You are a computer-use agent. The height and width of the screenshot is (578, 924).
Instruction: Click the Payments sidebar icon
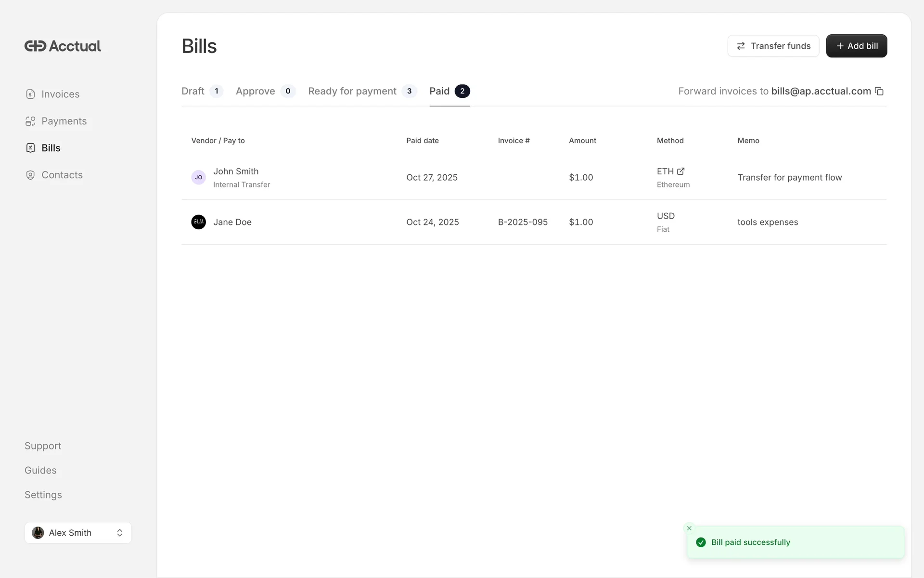30,121
